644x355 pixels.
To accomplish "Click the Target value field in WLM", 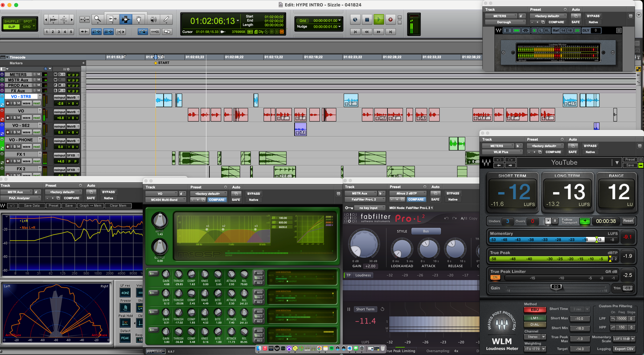I will 579,349.
